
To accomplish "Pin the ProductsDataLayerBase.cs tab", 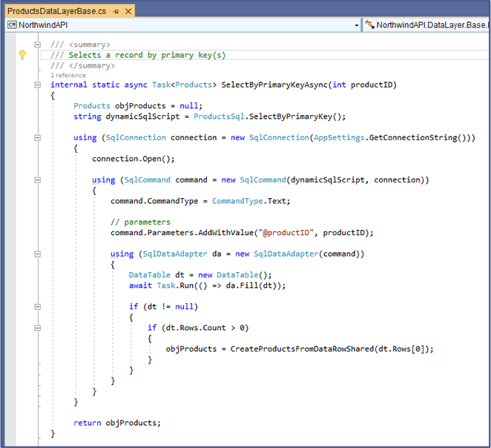I will (116, 12).
